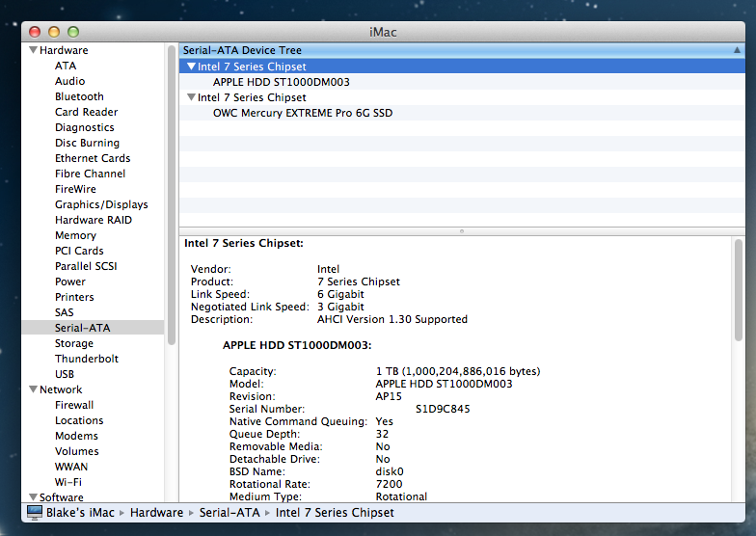
Task: Select APPLE HDD ST1000DM003 in device tree
Action: pos(462,82)
